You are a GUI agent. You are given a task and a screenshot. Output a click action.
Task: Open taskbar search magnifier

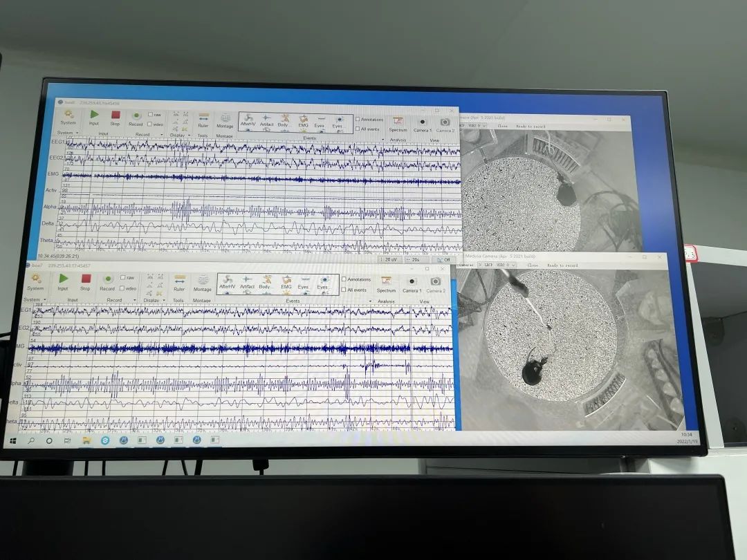tap(31, 441)
